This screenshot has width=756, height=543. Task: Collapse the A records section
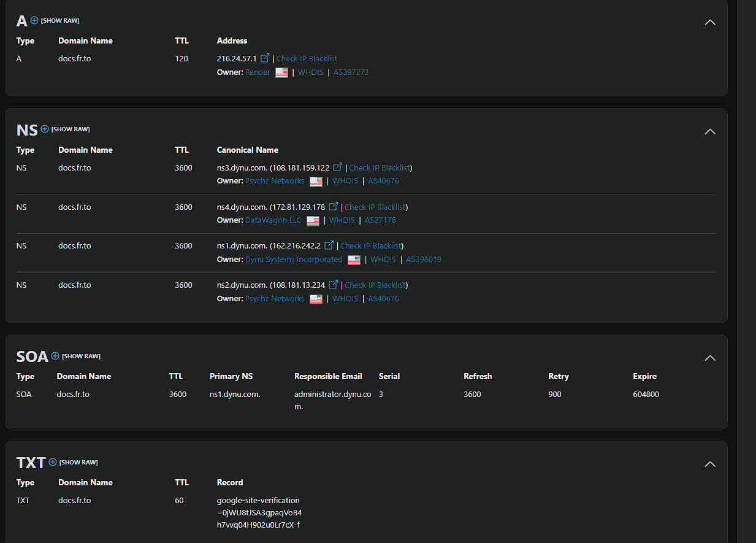point(710,22)
